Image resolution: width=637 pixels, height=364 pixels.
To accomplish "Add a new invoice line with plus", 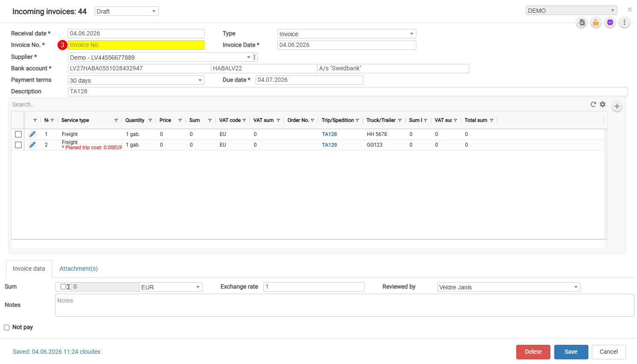I will pos(617,106).
